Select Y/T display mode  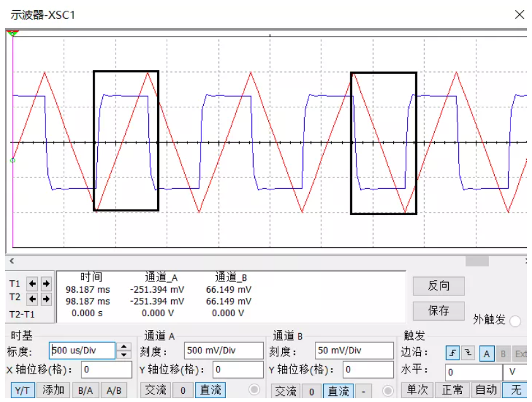pos(22,391)
